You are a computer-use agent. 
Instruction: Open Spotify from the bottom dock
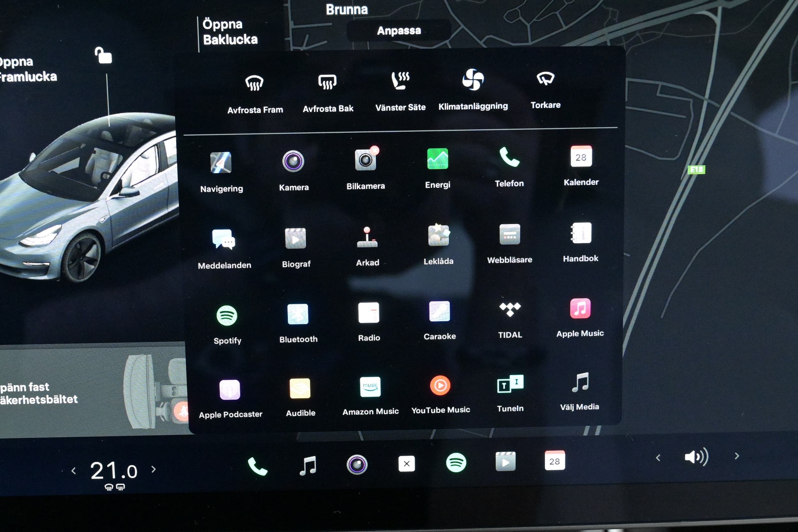pos(456,462)
